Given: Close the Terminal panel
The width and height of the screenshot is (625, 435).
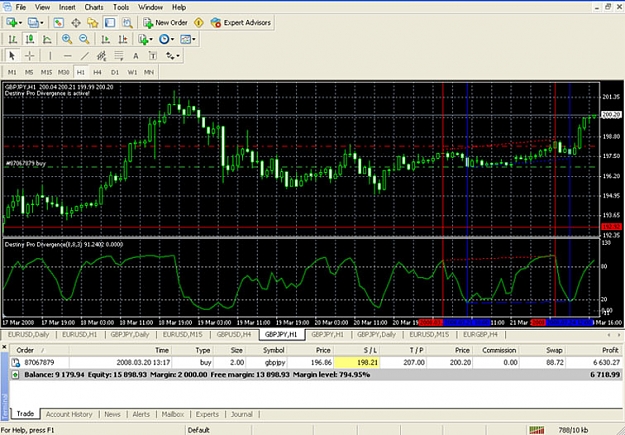Looking at the screenshot, I should click(x=4, y=347).
